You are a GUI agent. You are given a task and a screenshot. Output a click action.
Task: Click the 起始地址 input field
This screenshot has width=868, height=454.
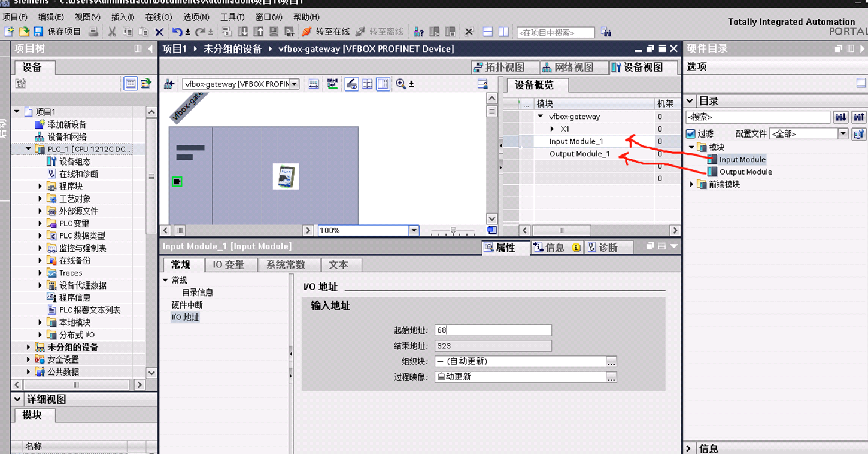[x=493, y=330]
